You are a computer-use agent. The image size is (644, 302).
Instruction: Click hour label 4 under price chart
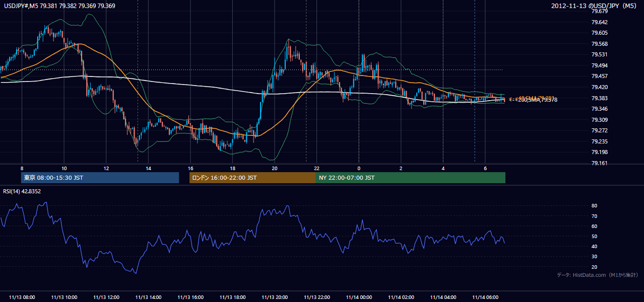443,168
